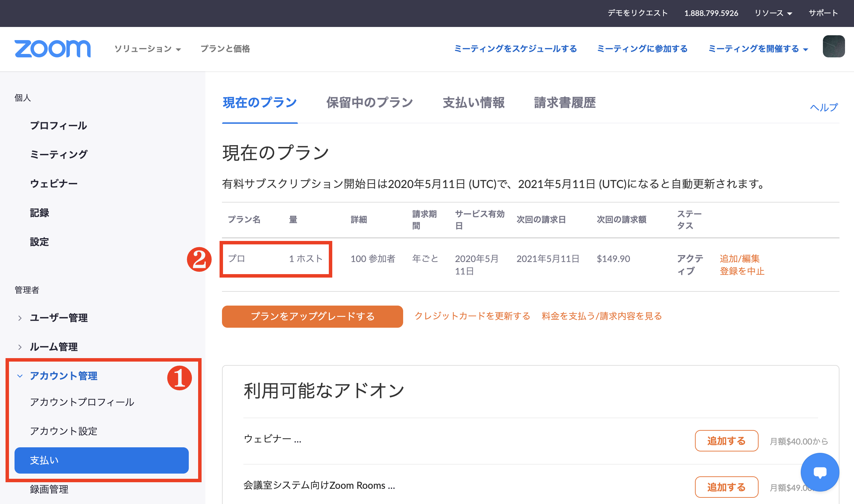
Task: Click 追加する for Zoom Rooms add-on
Action: click(x=726, y=487)
